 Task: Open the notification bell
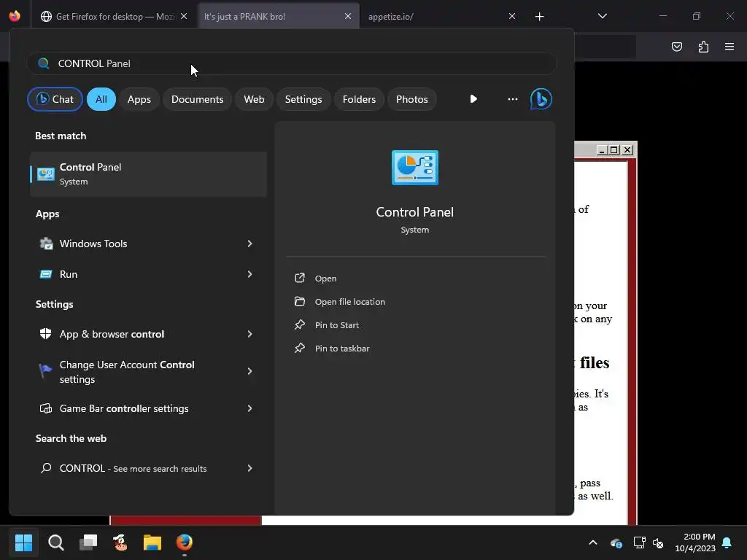pos(727,542)
